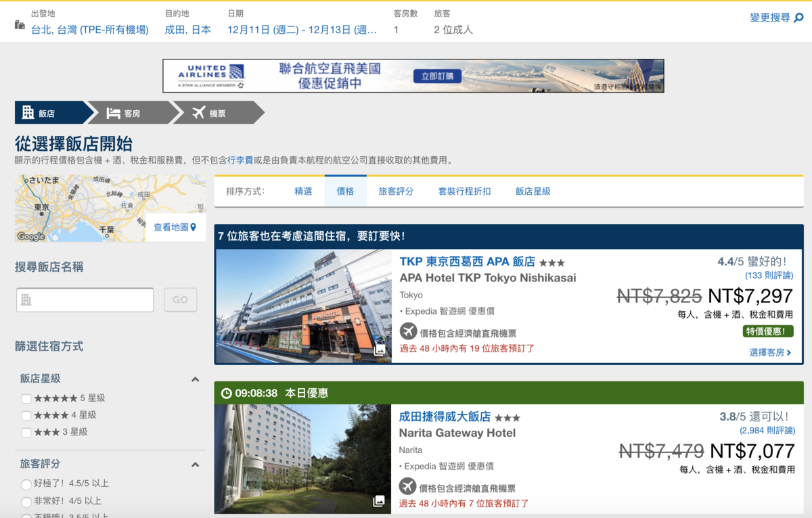Click the dates 12月11日 - 12月13日
This screenshot has width=812, height=518.
coord(302,30)
